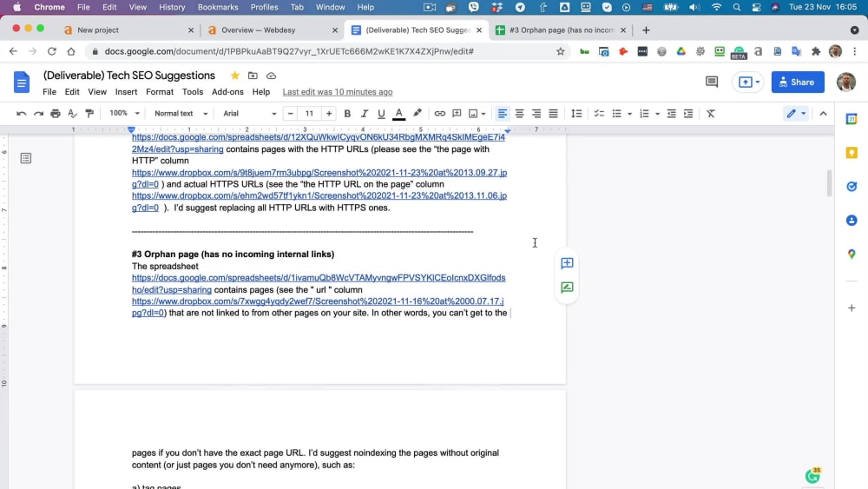Open the zoom 100% dropdown

pyautogui.click(x=124, y=114)
